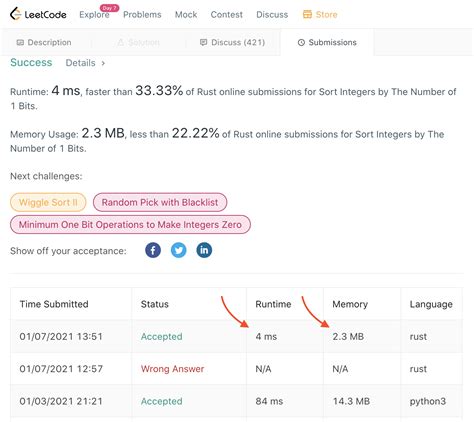This screenshot has width=474, height=422.
Task: Share acceptance on LinkedIn
Action: tap(204, 250)
